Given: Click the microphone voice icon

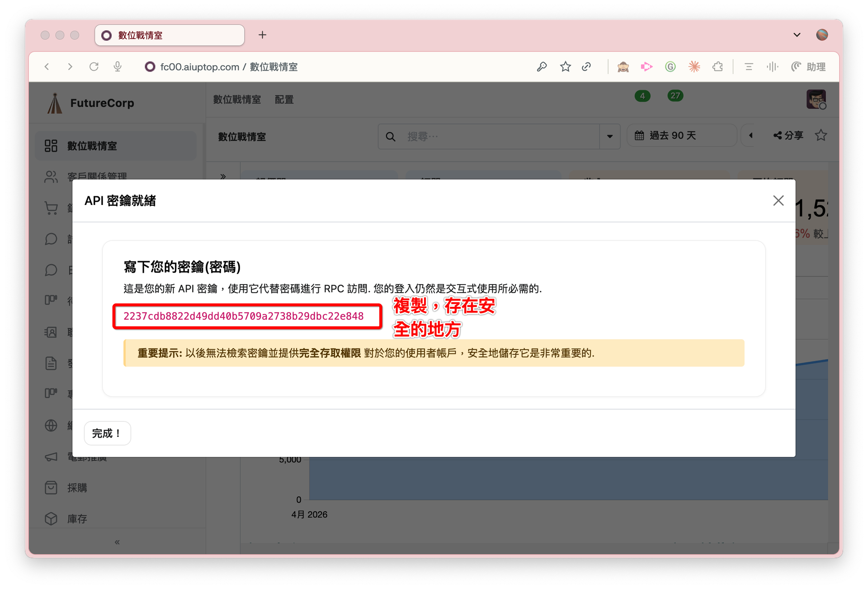Looking at the screenshot, I should (x=118, y=67).
